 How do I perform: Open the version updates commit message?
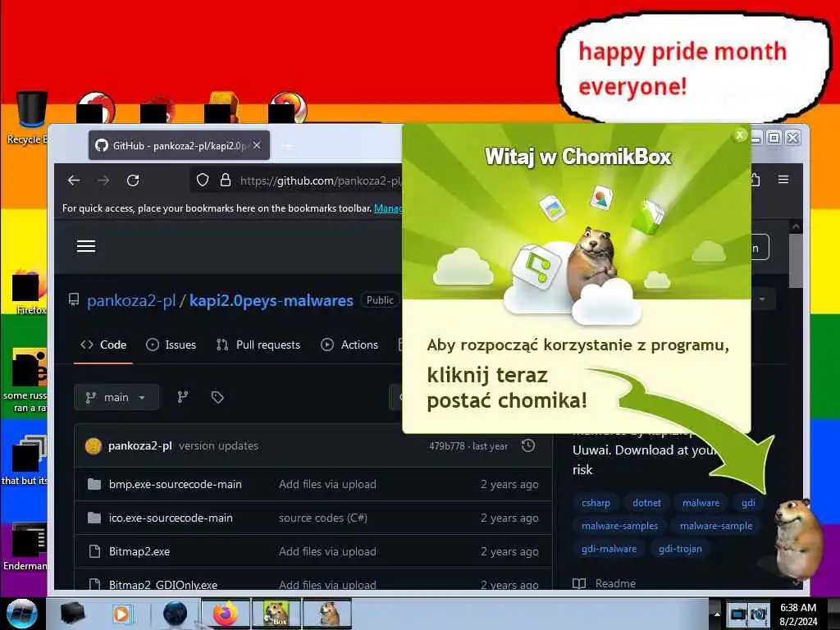[218, 445]
